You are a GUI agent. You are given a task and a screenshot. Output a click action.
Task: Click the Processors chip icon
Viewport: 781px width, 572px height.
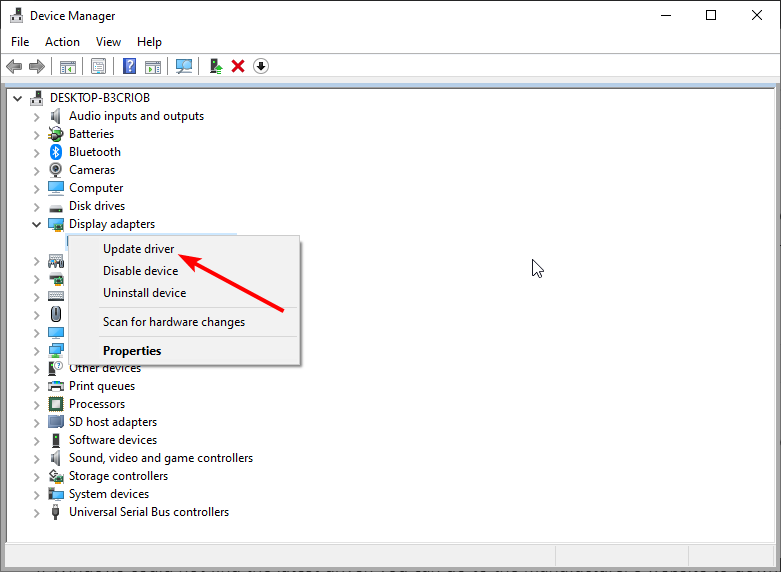[x=56, y=404]
